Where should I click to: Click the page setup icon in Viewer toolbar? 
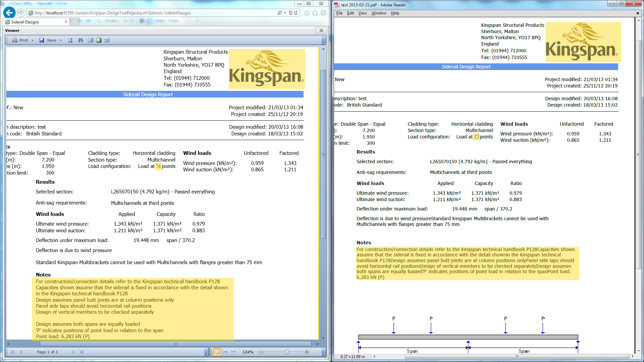[x=70, y=40]
